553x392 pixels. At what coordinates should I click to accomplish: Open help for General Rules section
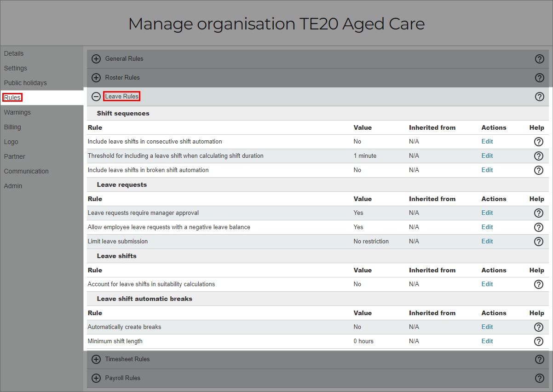pyautogui.click(x=540, y=59)
